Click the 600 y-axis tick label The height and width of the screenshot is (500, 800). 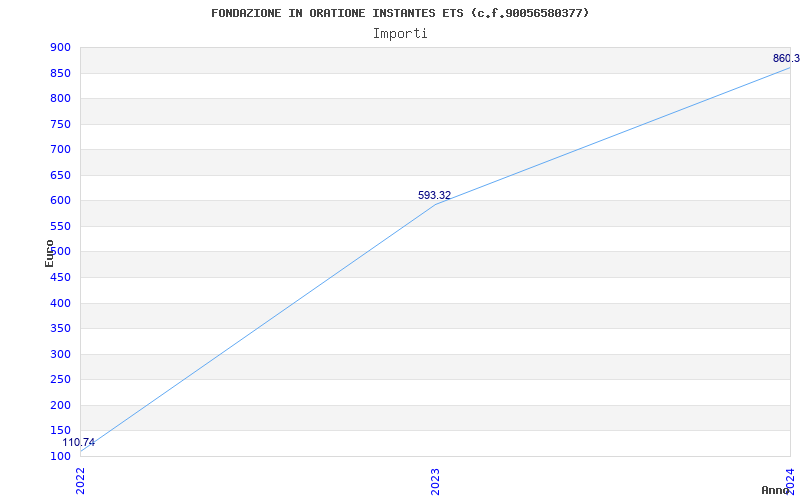click(60, 201)
